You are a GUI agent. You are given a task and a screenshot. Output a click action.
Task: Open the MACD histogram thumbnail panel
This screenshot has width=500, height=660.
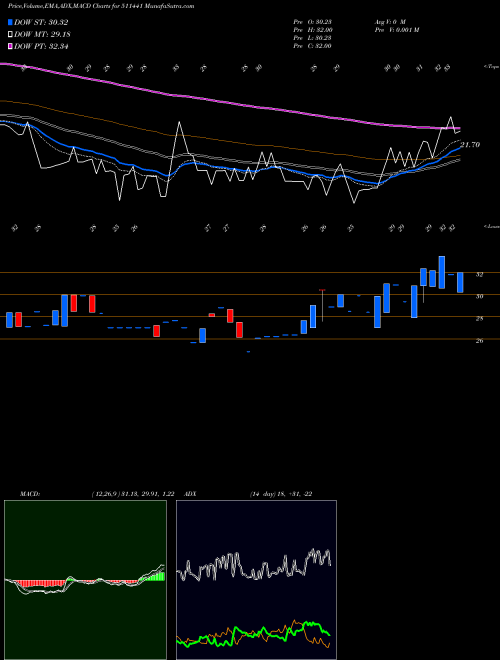tap(85, 580)
